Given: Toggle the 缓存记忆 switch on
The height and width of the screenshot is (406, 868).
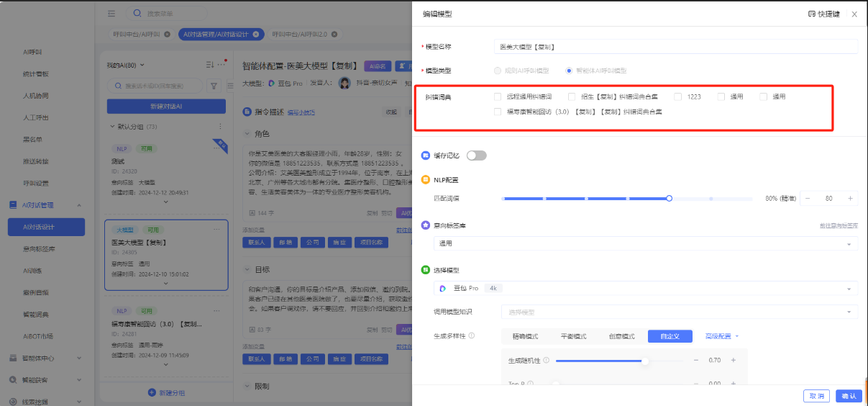Looking at the screenshot, I should coord(476,155).
